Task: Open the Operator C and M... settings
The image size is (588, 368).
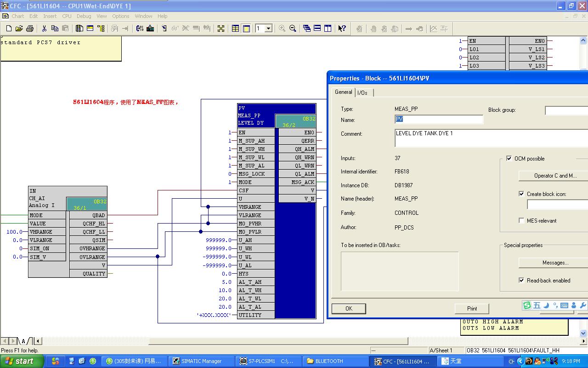Action: coord(555,176)
